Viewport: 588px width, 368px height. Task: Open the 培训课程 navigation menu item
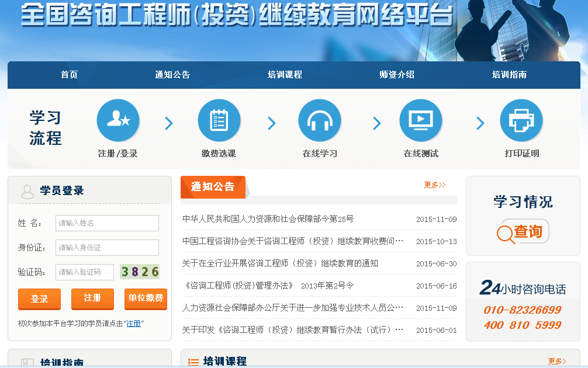point(285,75)
